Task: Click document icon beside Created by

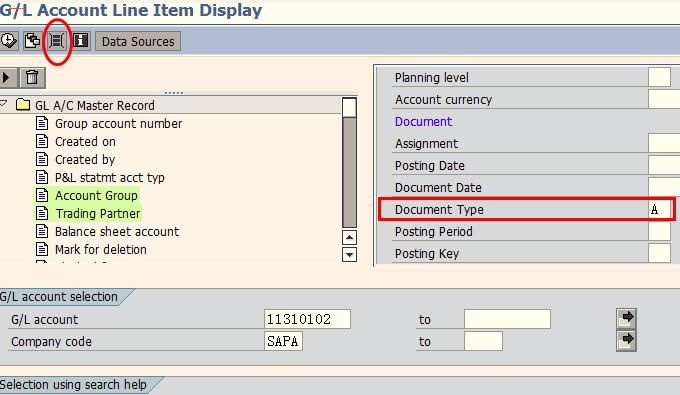Action: [x=42, y=160]
